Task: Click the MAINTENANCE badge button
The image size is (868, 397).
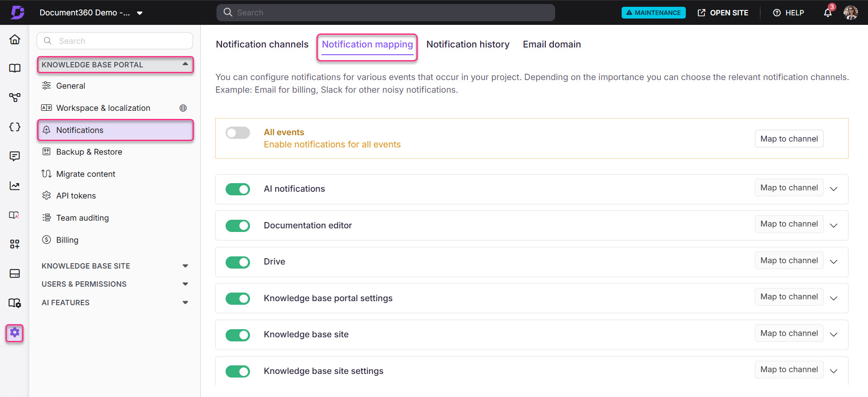Action: [653, 13]
